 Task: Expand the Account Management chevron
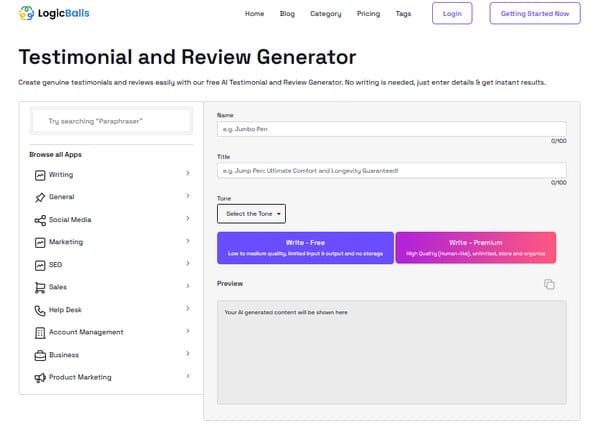[188, 331]
